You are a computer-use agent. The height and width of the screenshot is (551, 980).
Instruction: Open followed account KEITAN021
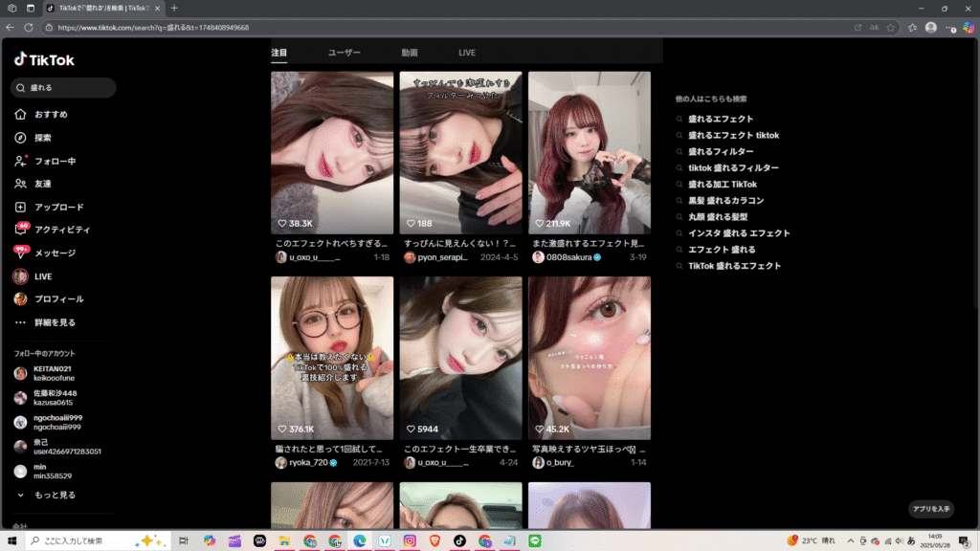pos(45,374)
